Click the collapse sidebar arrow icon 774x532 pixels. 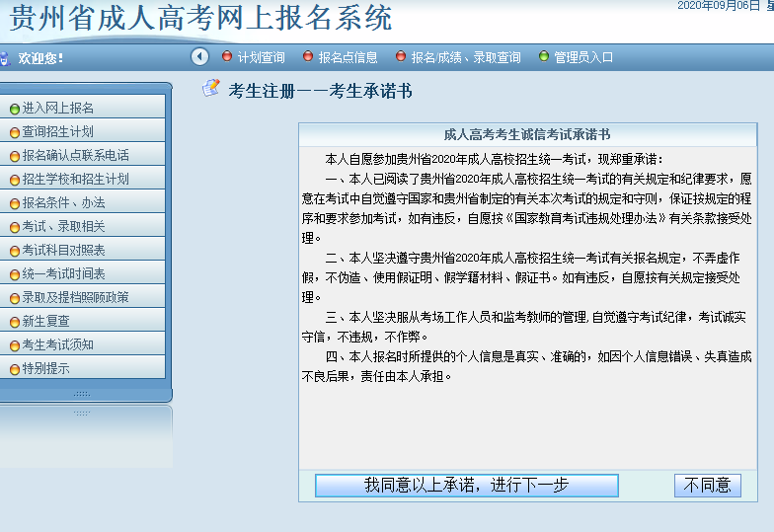pyautogui.click(x=200, y=57)
